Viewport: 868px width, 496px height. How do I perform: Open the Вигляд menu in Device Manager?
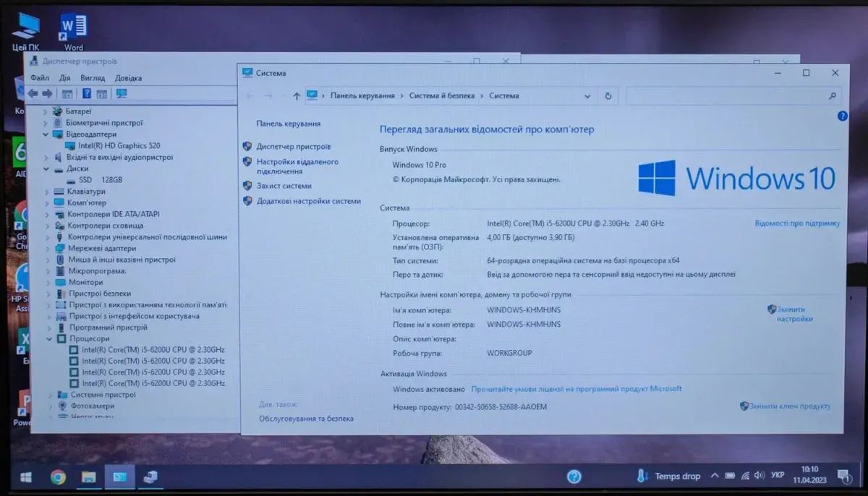[x=93, y=78]
